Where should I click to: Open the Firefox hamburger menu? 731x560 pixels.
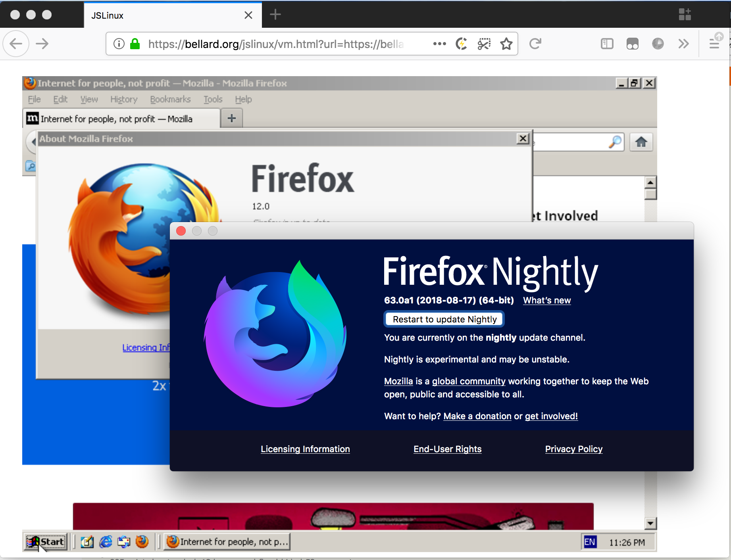pyautogui.click(x=714, y=44)
